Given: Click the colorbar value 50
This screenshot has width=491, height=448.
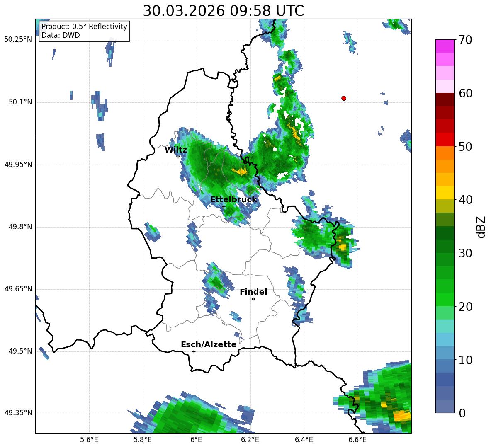Looking at the screenshot, I should click(465, 146).
